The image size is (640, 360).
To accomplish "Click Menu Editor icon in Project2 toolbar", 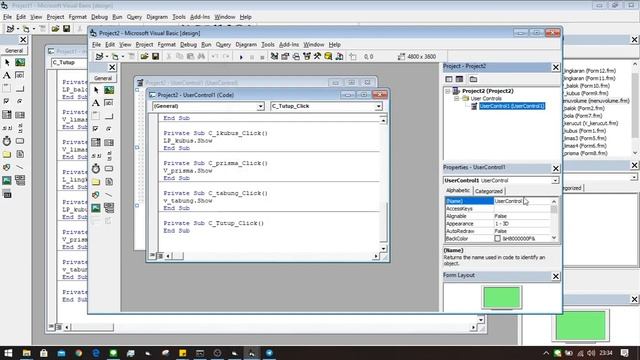I will pos(131,56).
